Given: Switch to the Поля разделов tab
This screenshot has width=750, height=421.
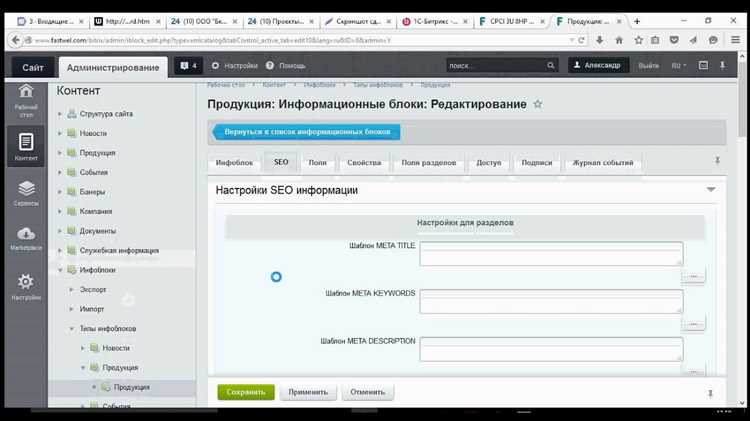Looking at the screenshot, I should (x=429, y=163).
